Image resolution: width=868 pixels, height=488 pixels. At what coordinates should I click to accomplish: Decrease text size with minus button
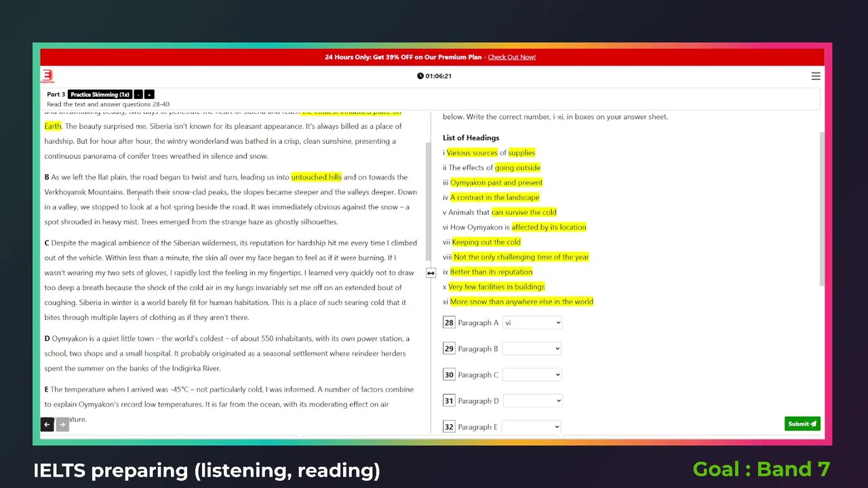pos(138,94)
